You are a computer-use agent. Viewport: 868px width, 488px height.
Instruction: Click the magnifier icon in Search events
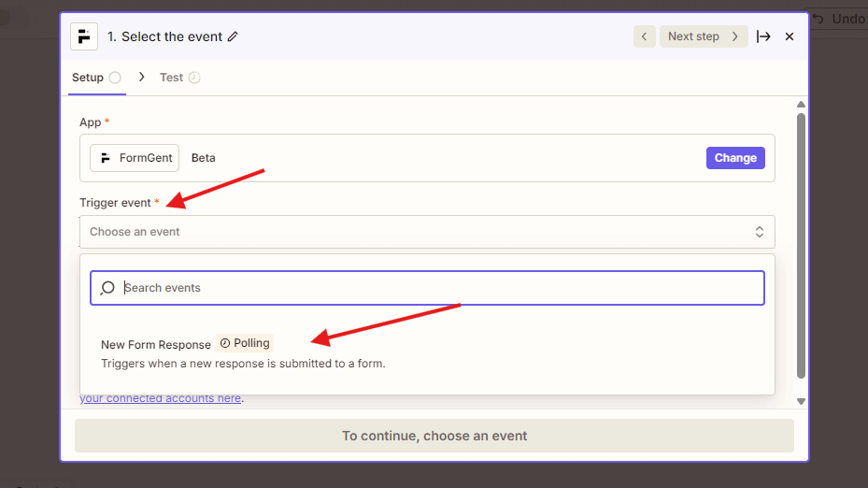coord(107,288)
